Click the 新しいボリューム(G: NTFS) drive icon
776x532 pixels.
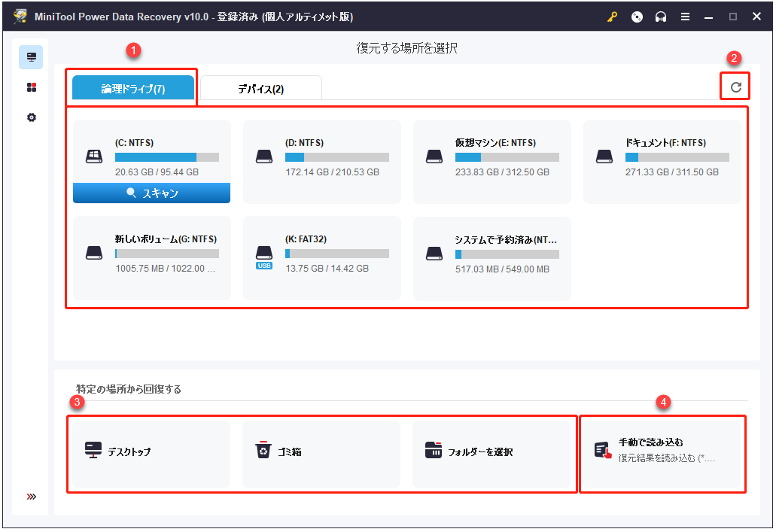tap(94, 253)
